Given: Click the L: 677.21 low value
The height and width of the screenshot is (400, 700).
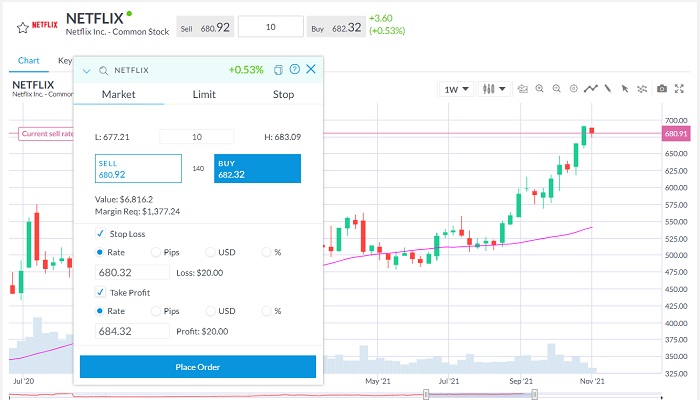Looking at the screenshot, I should (112, 137).
